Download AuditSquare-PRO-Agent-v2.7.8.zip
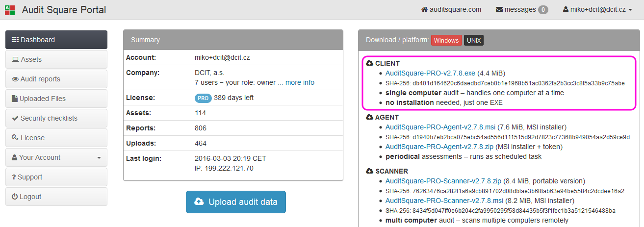 [x=439, y=147]
